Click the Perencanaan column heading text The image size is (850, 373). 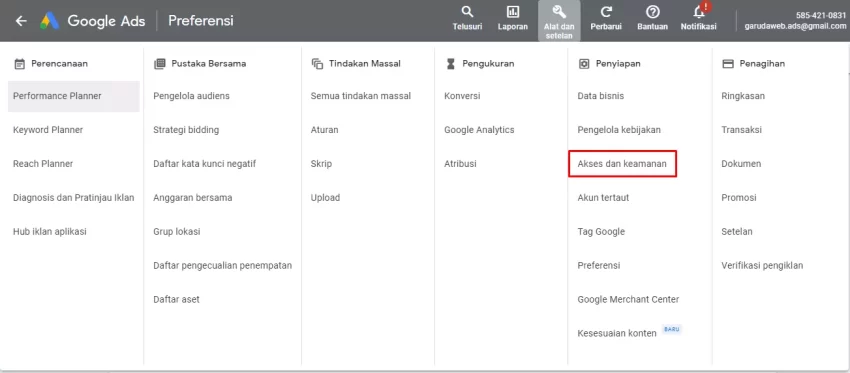click(60, 64)
